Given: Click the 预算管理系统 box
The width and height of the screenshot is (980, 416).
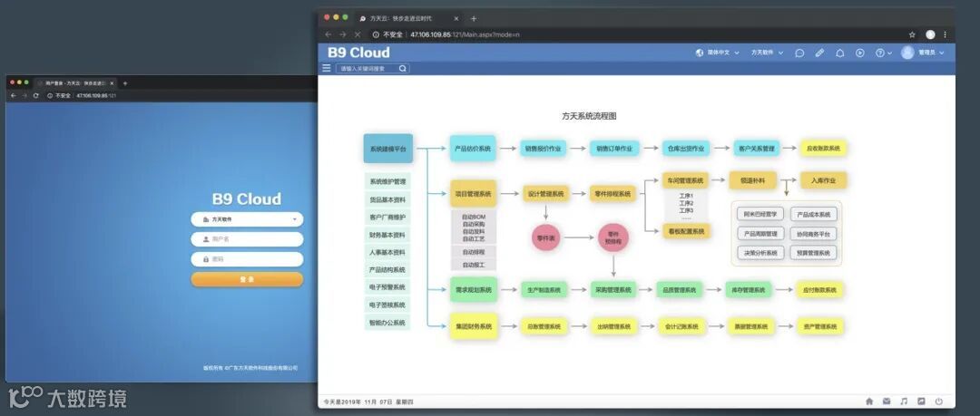Looking at the screenshot, I should [x=814, y=253].
